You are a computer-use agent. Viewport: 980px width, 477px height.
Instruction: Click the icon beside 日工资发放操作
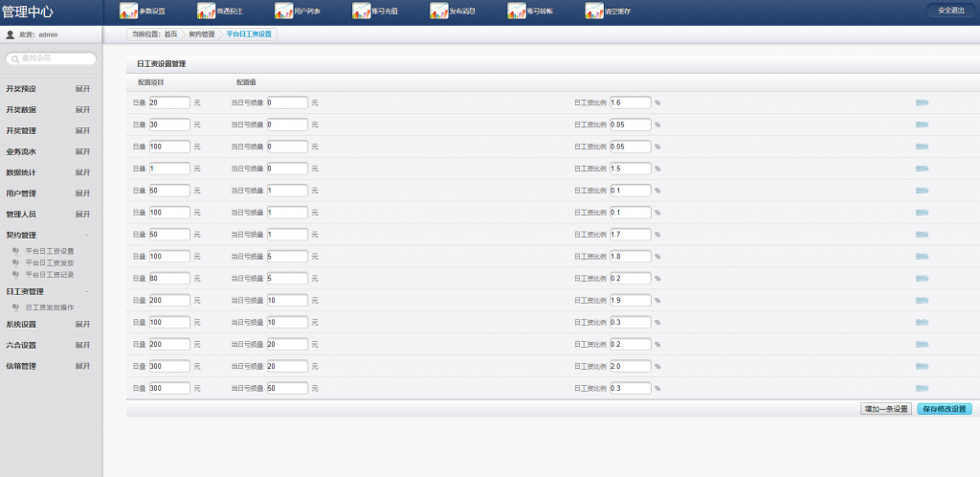pyautogui.click(x=16, y=307)
